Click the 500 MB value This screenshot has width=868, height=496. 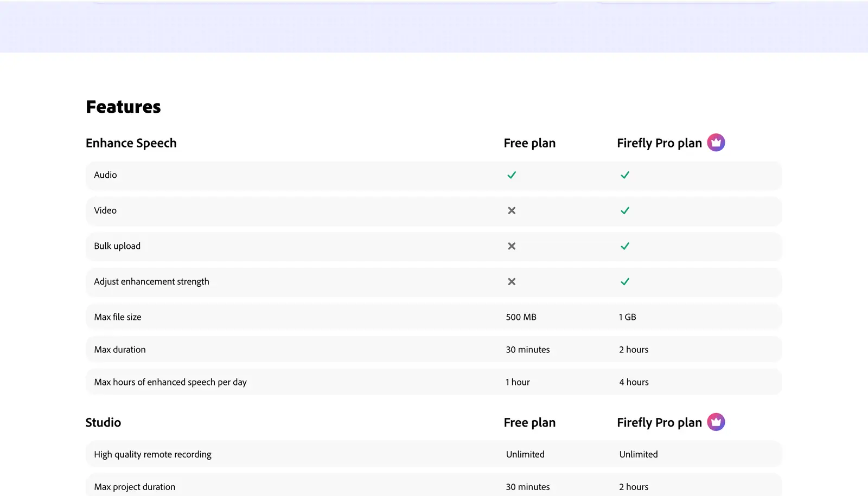point(521,317)
